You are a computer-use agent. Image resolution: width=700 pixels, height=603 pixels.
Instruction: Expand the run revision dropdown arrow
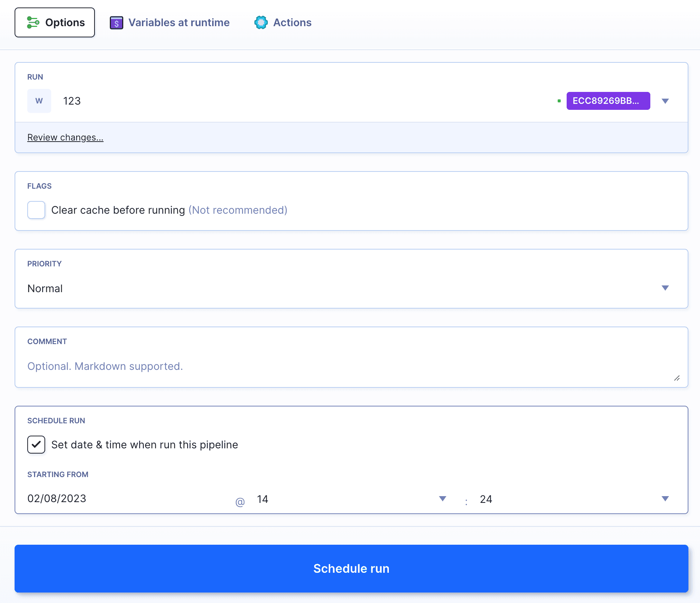point(665,101)
